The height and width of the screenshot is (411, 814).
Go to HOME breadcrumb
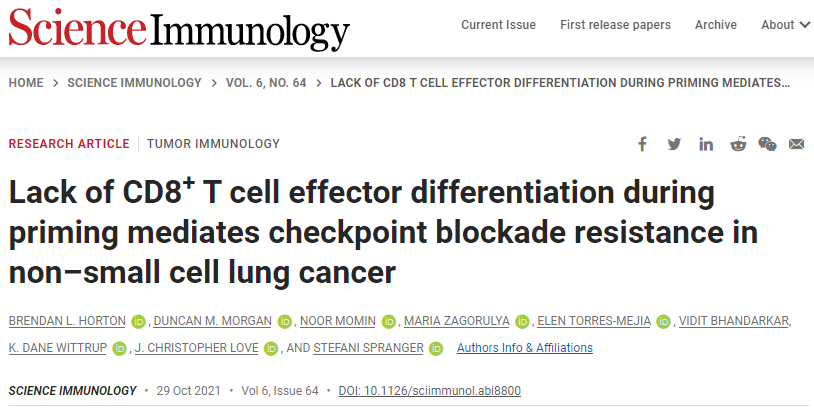[26, 83]
